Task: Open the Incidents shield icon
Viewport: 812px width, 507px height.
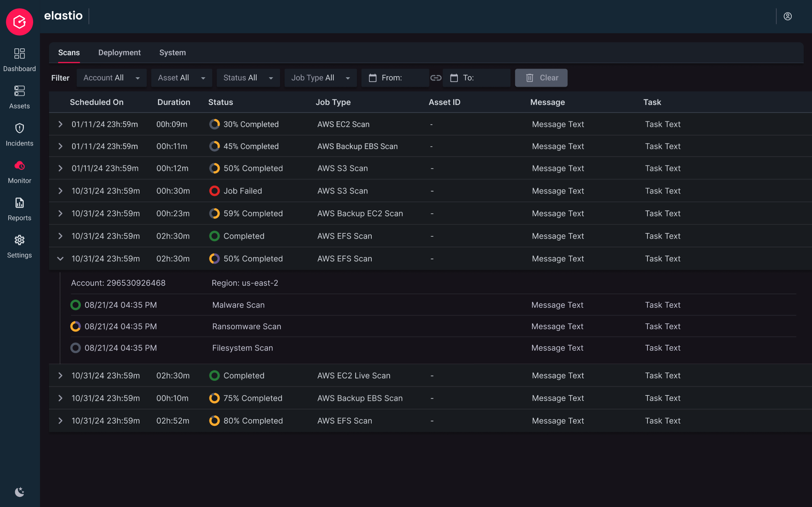Action: point(20,128)
